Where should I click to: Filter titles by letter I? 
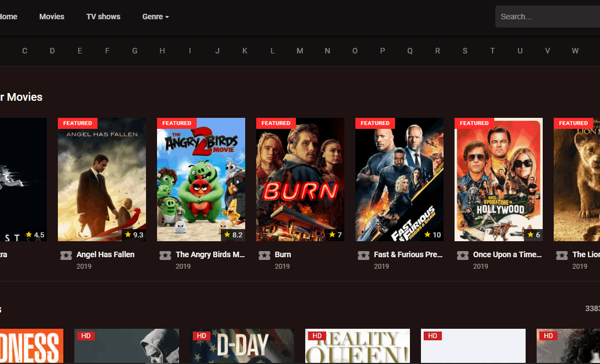pos(190,51)
